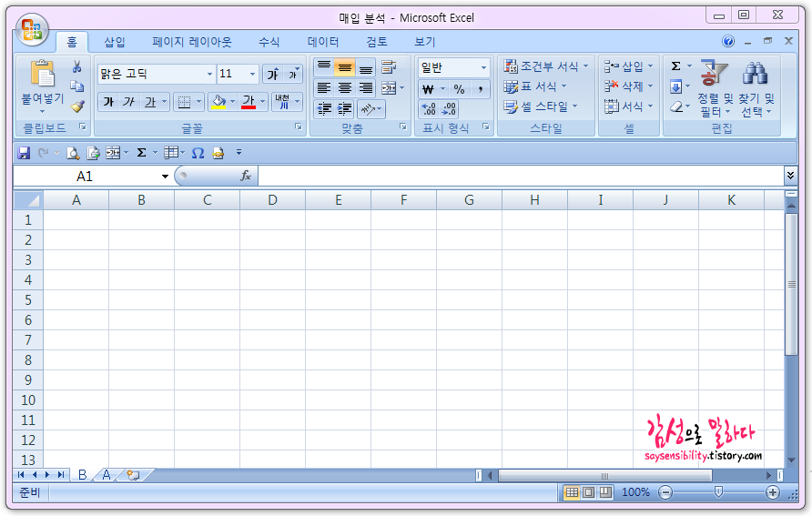The height and width of the screenshot is (516, 812).
Task: Click the fx insert function button
Action: 246,176
